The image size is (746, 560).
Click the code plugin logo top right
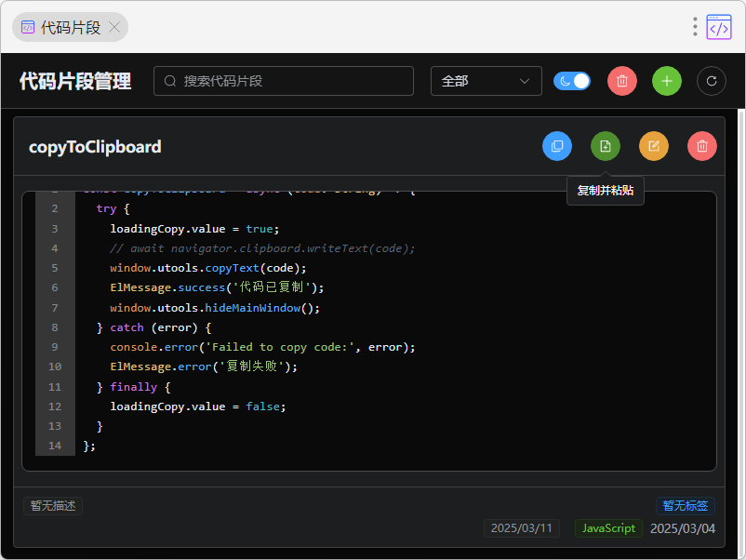(719, 27)
